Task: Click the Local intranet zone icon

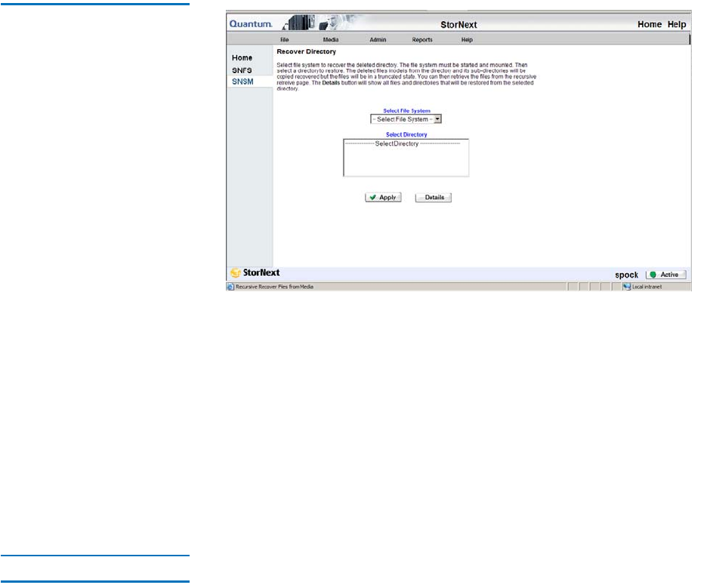Action: [627, 287]
